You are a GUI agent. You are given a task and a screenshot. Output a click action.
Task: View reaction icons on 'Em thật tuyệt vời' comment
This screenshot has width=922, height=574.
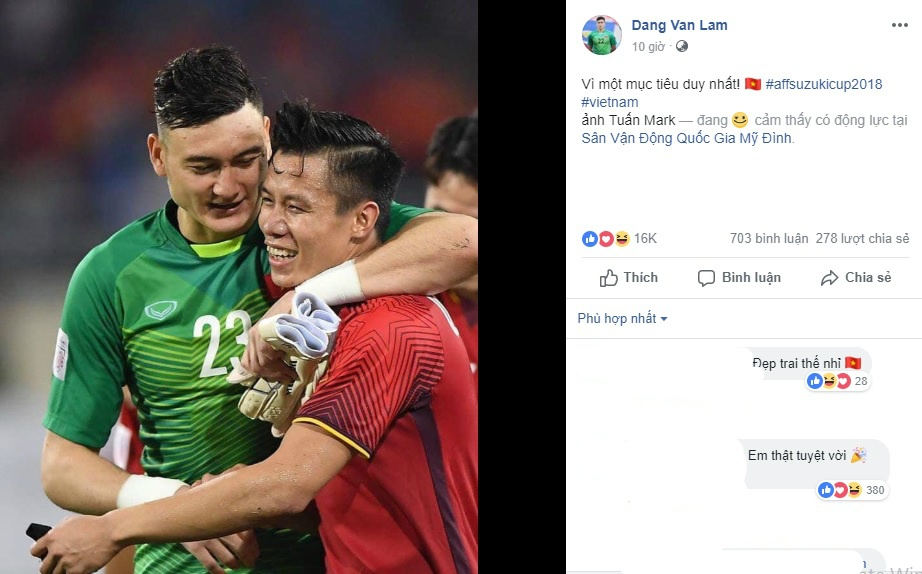click(x=840, y=489)
